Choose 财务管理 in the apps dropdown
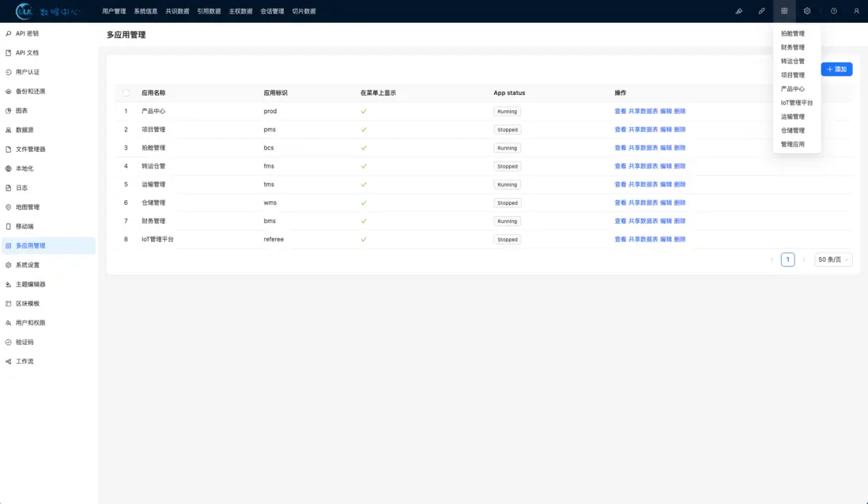This screenshot has width=868, height=504. [797, 47]
